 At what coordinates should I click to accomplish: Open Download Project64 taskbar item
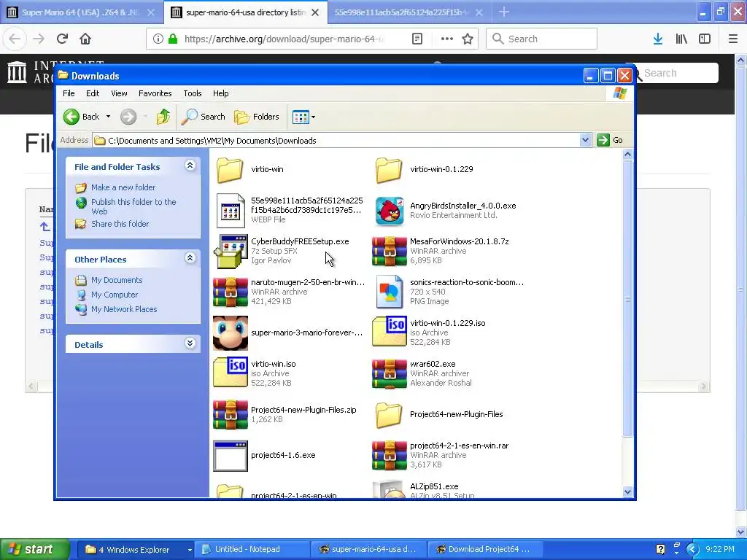click(485, 550)
